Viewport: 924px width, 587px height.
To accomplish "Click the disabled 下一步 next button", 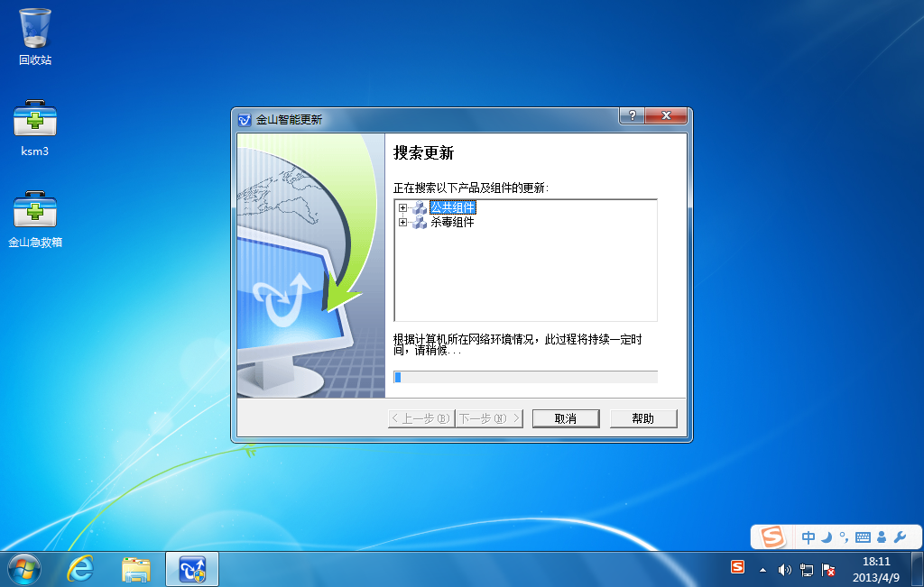I will tap(489, 418).
